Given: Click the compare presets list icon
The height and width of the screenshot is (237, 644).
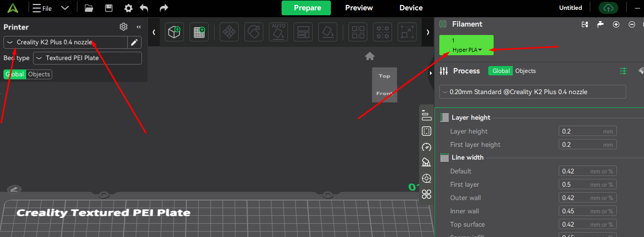Looking at the screenshot, I should click(x=624, y=71).
